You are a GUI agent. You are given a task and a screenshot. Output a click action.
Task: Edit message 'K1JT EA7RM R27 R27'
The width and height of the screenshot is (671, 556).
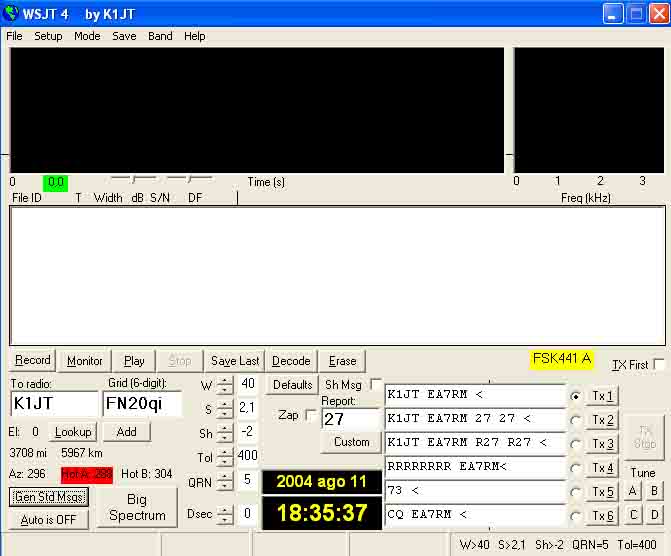[475, 443]
